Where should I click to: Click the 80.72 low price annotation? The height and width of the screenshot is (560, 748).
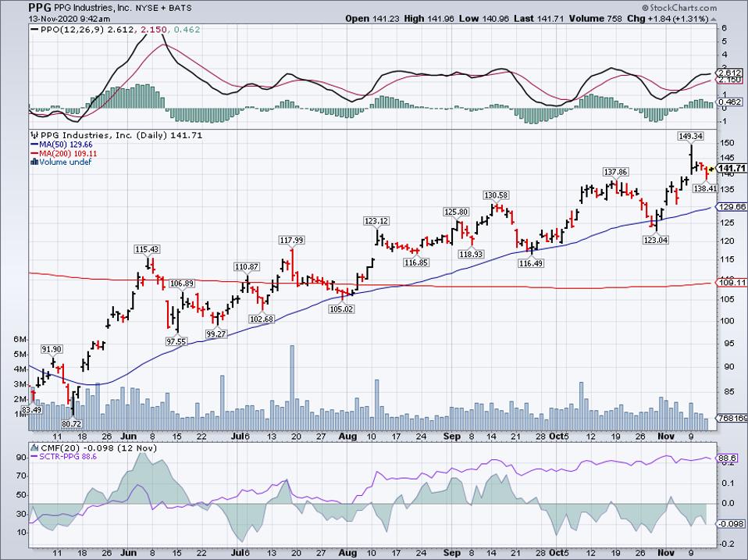[x=72, y=423]
